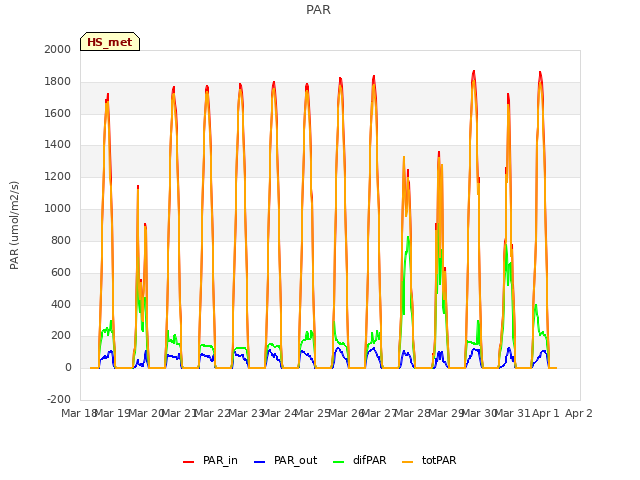Click the Mar 18 x-axis label
Image resolution: width=640 pixels, height=480 pixels.
(78, 413)
